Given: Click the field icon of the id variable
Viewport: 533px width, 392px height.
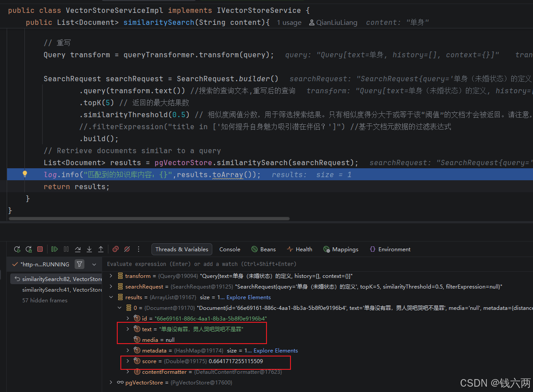Looking at the screenshot, I should [x=137, y=318].
